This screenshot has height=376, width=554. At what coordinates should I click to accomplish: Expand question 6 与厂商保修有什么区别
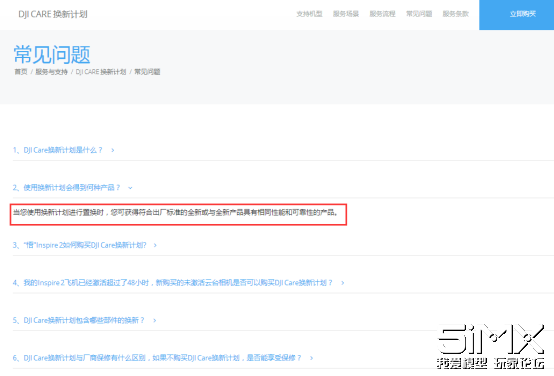click(157, 358)
